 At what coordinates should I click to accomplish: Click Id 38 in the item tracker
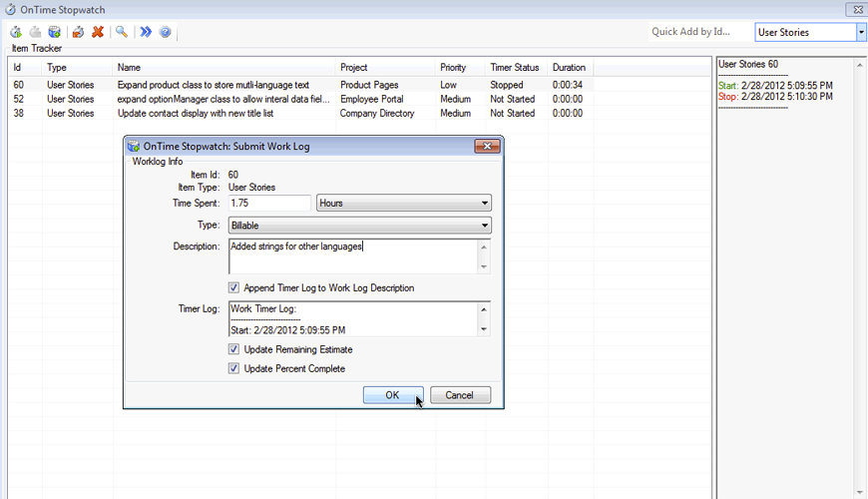pyautogui.click(x=19, y=113)
